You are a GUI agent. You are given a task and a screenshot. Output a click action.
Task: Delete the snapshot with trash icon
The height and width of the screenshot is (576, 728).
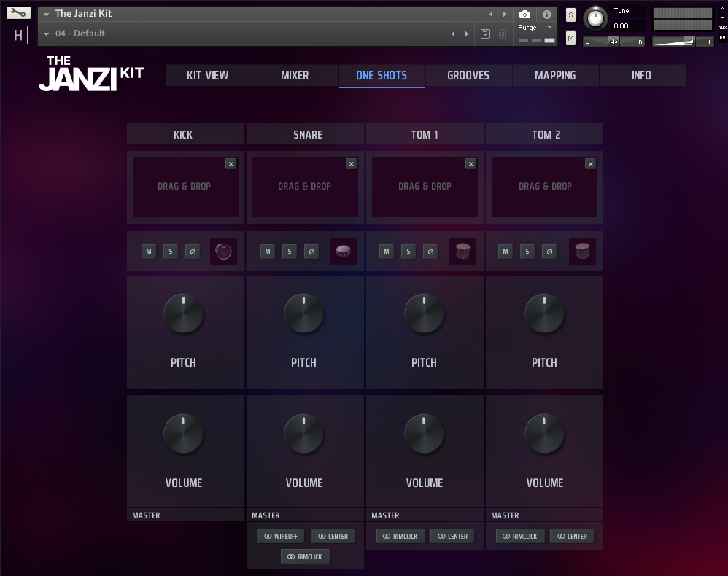tap(502, 34)
